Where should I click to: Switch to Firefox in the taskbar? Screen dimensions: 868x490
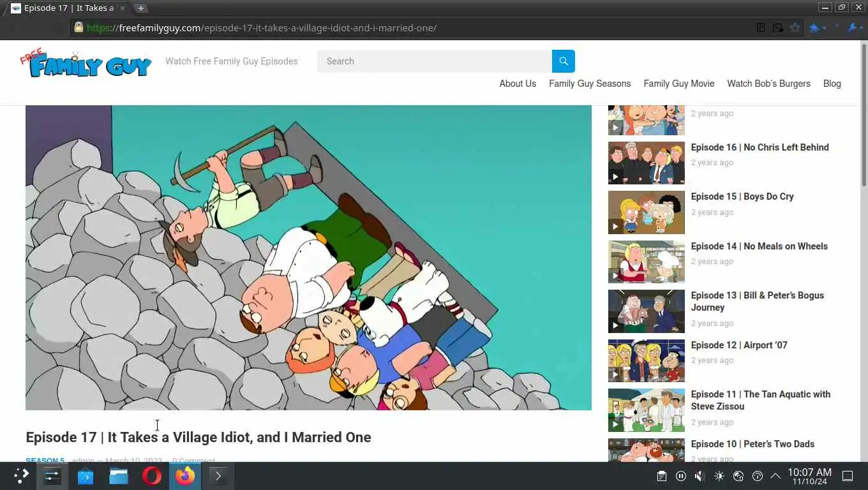[185, 476]
